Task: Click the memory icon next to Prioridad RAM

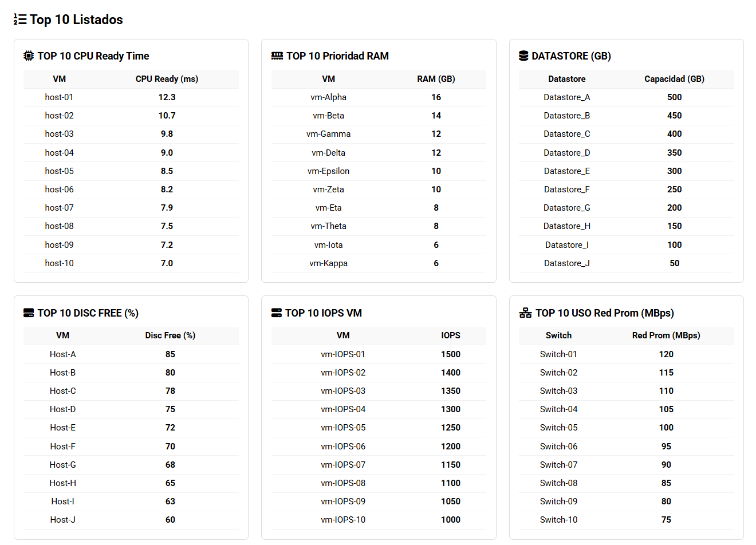Action: 277,56
